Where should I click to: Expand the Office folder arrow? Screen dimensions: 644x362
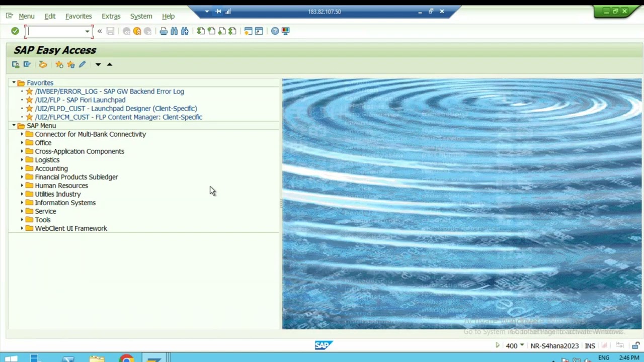coord(22,143)
